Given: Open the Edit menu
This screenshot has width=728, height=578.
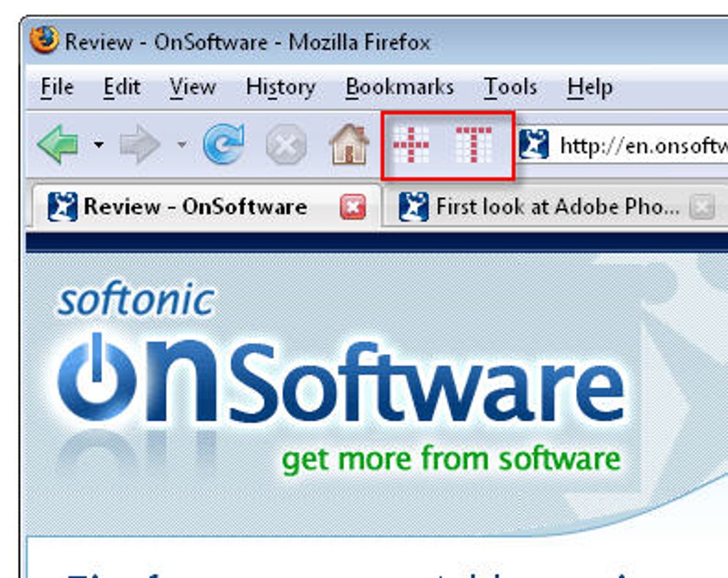Looking at the screenshot, I should [121, 87].
